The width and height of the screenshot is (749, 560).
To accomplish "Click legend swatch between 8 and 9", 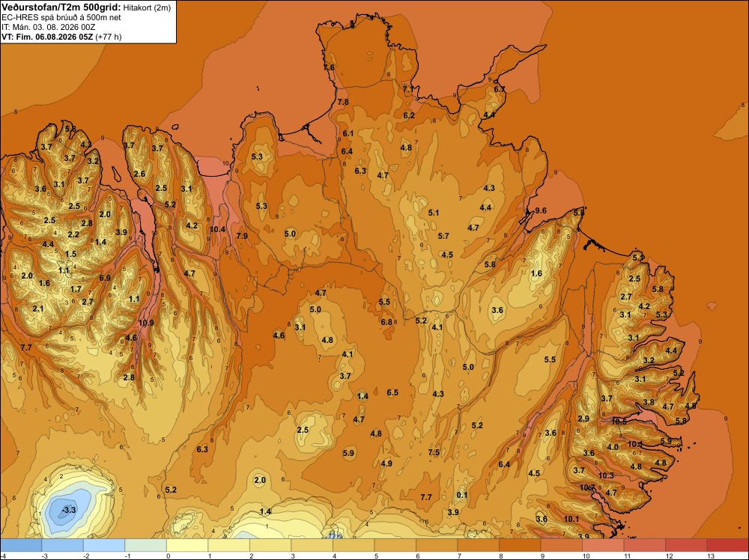I will point(520,545).
